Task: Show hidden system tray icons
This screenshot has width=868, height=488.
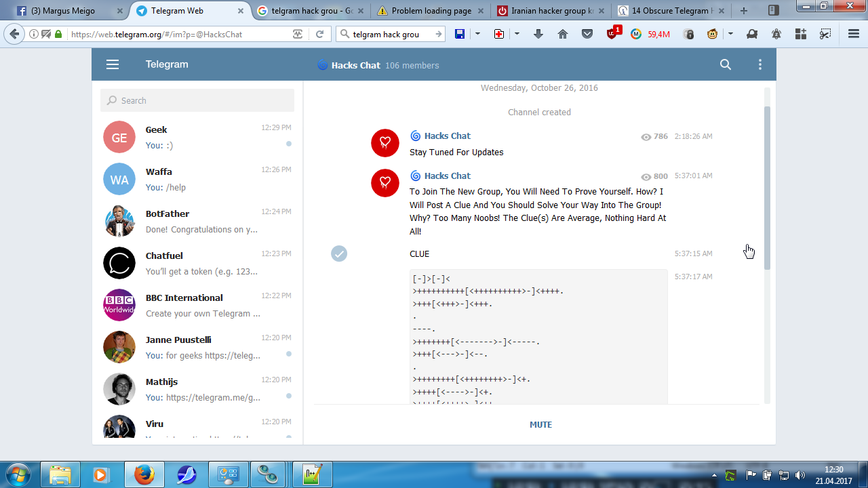Action: 715,475
